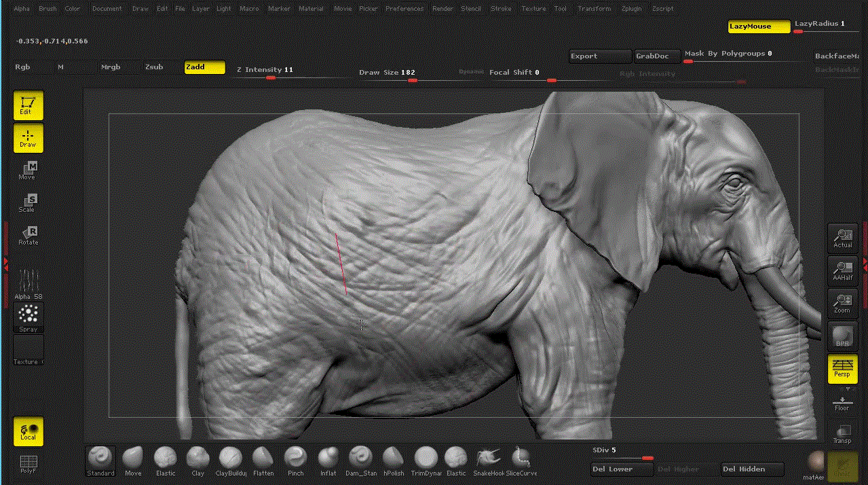Image resolution: width=868 pixels, height=485 pixels.
Task: Toggle Transp transparency mode
Action: point(842,434)
